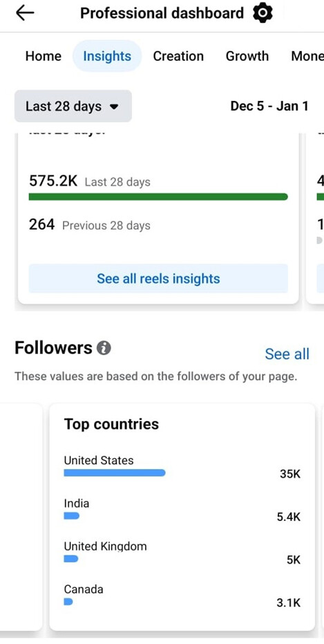Tap the Dec 5 - Jan 1 date range

pyautogui.click(x=269, y=107)
